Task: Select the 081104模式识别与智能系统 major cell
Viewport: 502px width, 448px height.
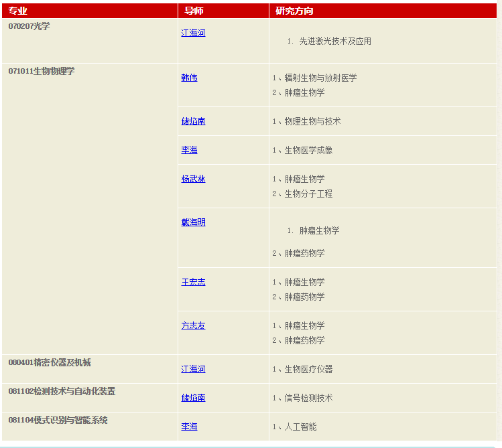Action: tap(58, 420)
